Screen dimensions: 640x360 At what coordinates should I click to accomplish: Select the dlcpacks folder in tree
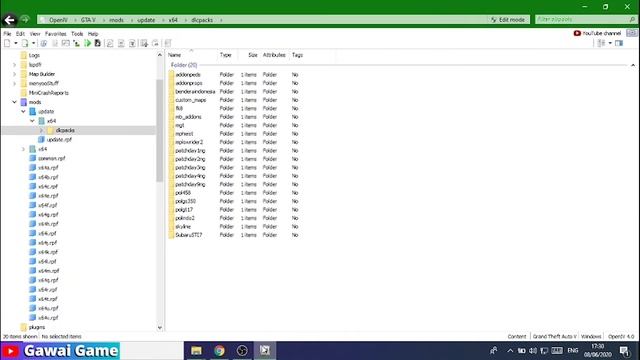pos(65,130)
